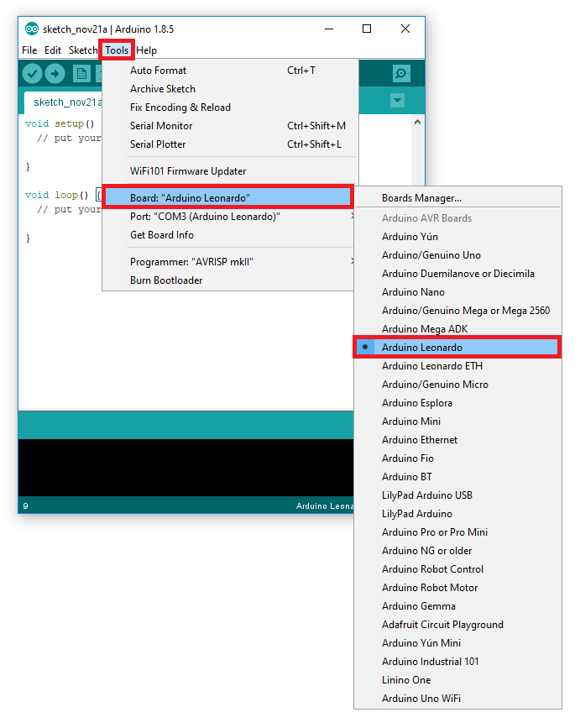
Task: Select Archive Sketch
Action: click(230, 89)
